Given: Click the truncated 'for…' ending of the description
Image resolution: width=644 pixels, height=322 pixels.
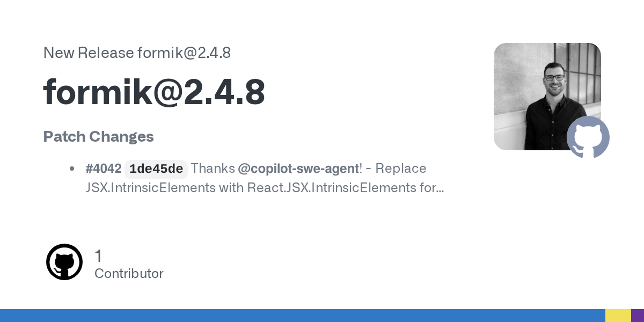Looking at the screenshot, I should point(433,188).
